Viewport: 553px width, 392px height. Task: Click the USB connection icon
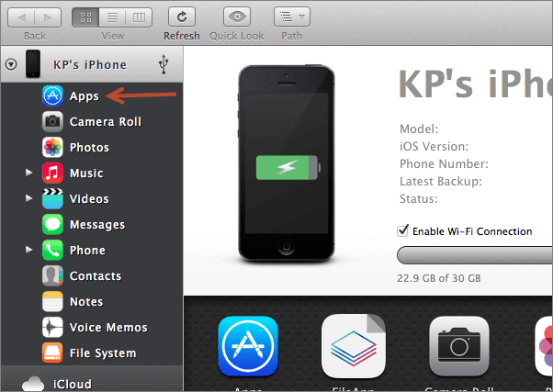(x=164, y=64)
